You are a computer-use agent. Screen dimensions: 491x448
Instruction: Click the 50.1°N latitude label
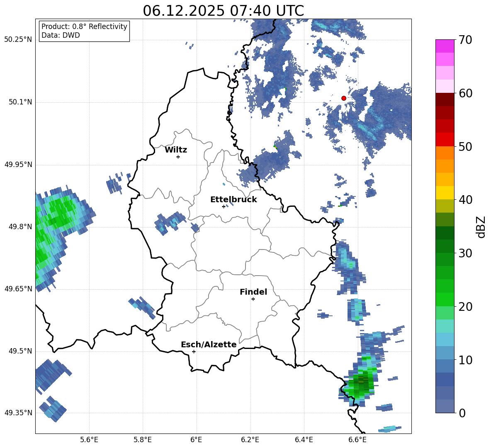click(x=20, y=102)
